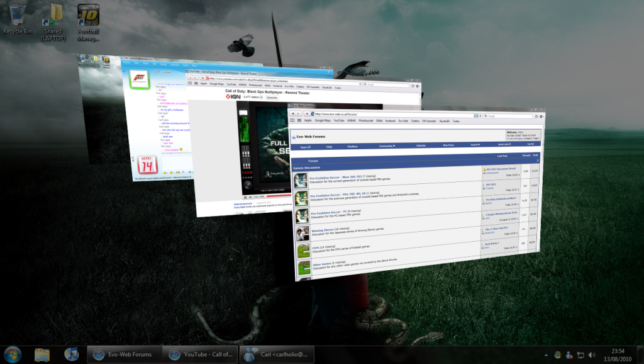Click Google search box in Evo-Web window

508,116
